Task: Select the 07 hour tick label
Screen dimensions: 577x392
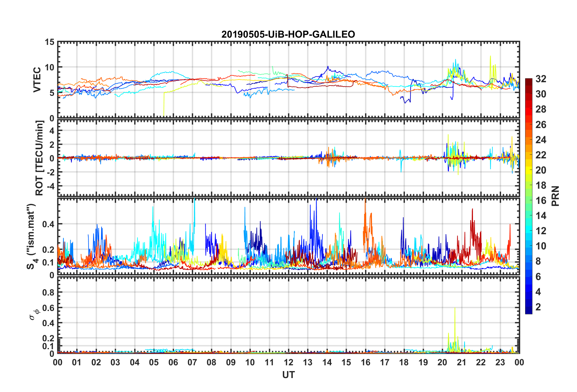Action: [x=192, y=362]
